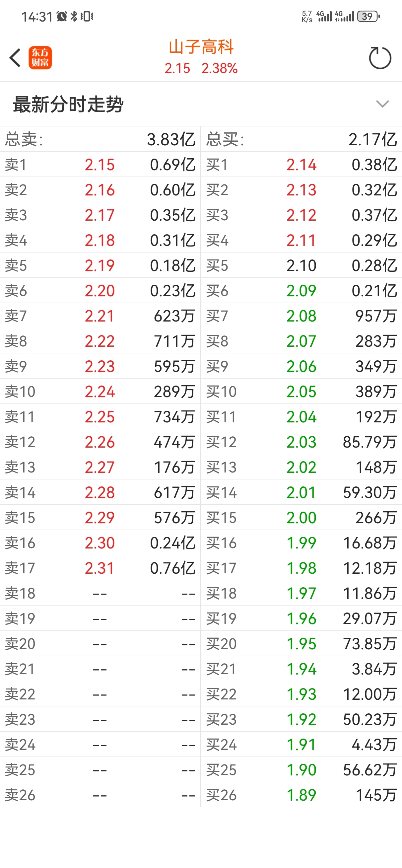Expand the 最新分时走势 chevron
This screenshot has height=868, width=402.
pos(382,104)
